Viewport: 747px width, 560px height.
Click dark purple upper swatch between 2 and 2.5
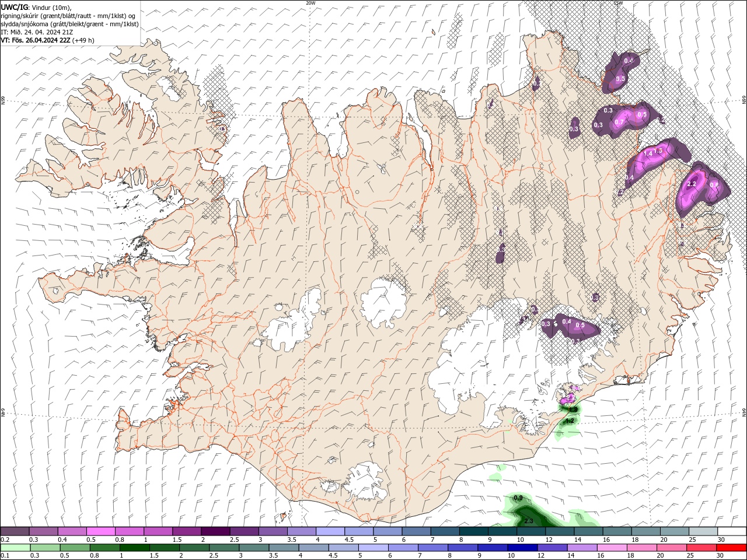click(x=215, y=531)
